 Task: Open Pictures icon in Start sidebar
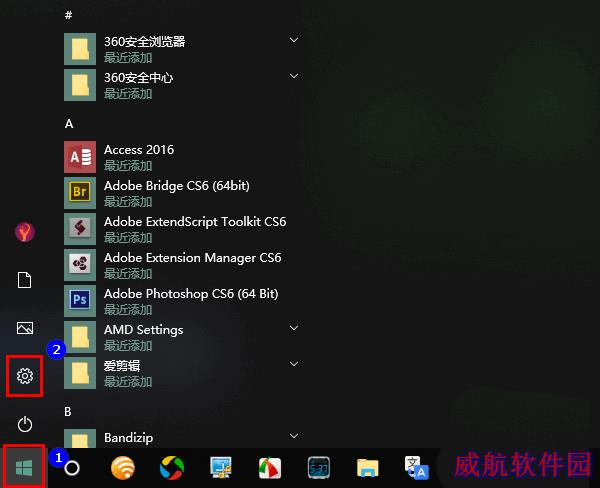coord(25,328)
